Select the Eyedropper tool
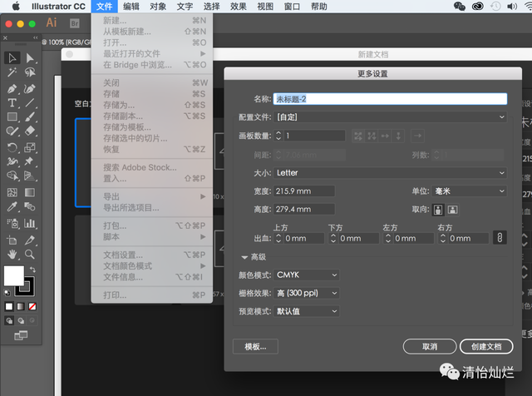Screen dimensions: 532x396 12,207
